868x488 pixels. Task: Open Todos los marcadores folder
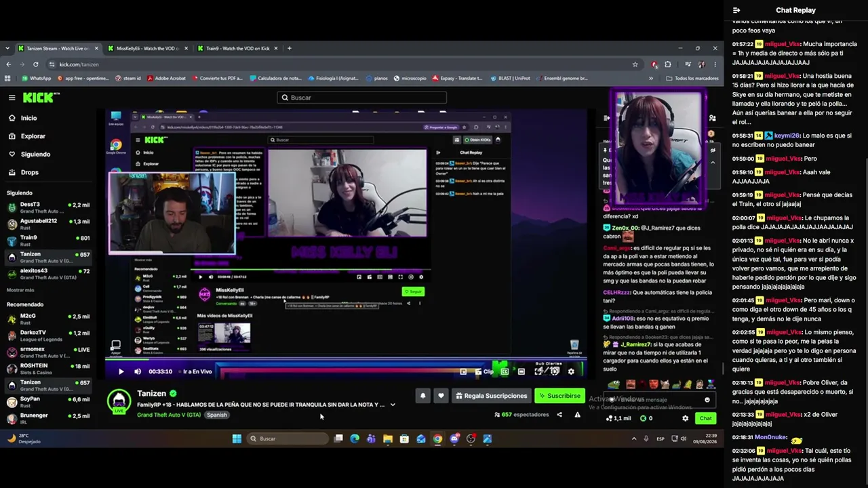tap(692, 78)
